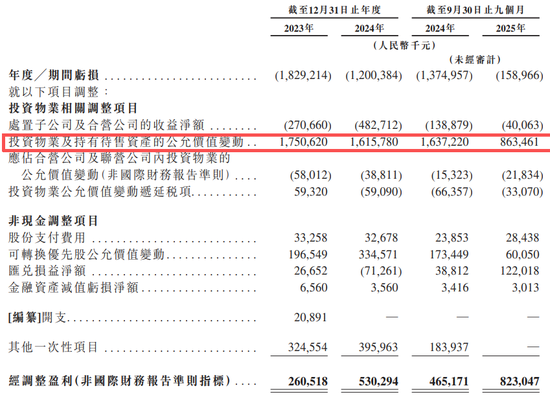The image size is (550, 399).
Task: Select the 可轉換優先股公允價值變動 label
Action: [x=86, y=254]
